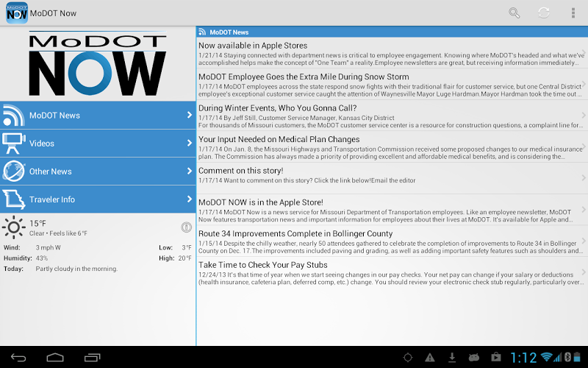Select the Traveler Info menu item
Viewport: 588px width, 368px height.
point(98,199)
